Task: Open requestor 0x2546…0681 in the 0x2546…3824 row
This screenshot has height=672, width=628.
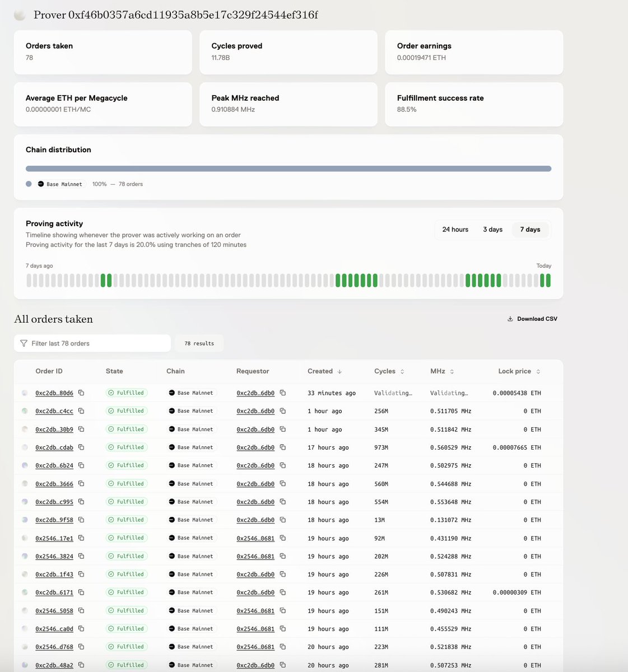Action: point(255,556)
